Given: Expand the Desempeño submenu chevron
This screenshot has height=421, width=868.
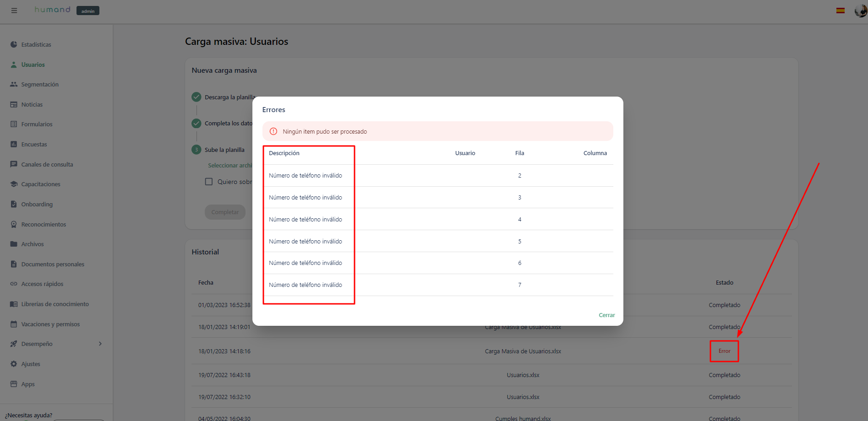Looking at the screenshot, I should click(x=100, y=344).
